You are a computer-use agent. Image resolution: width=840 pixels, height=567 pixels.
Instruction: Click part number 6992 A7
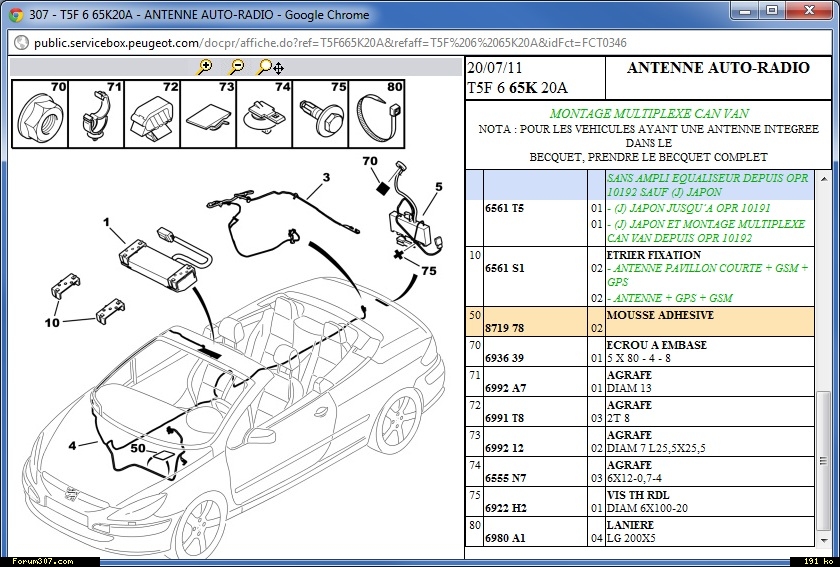505,388
